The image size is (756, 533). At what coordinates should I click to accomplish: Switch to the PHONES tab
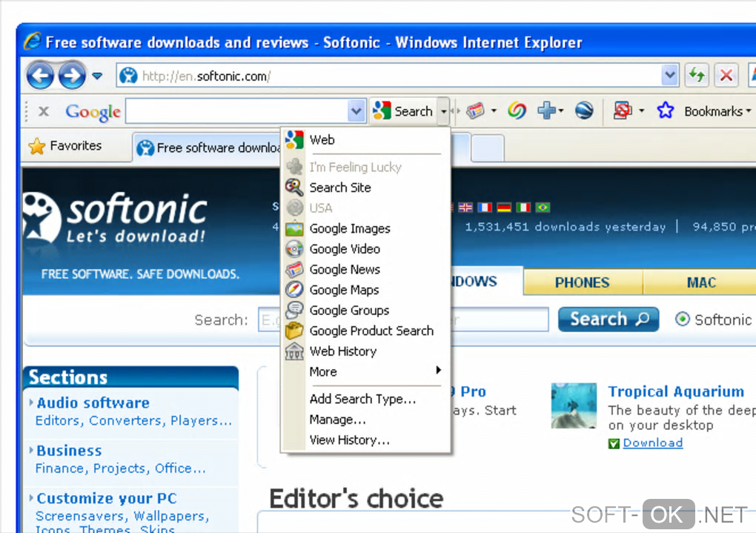tap(583, 282)
